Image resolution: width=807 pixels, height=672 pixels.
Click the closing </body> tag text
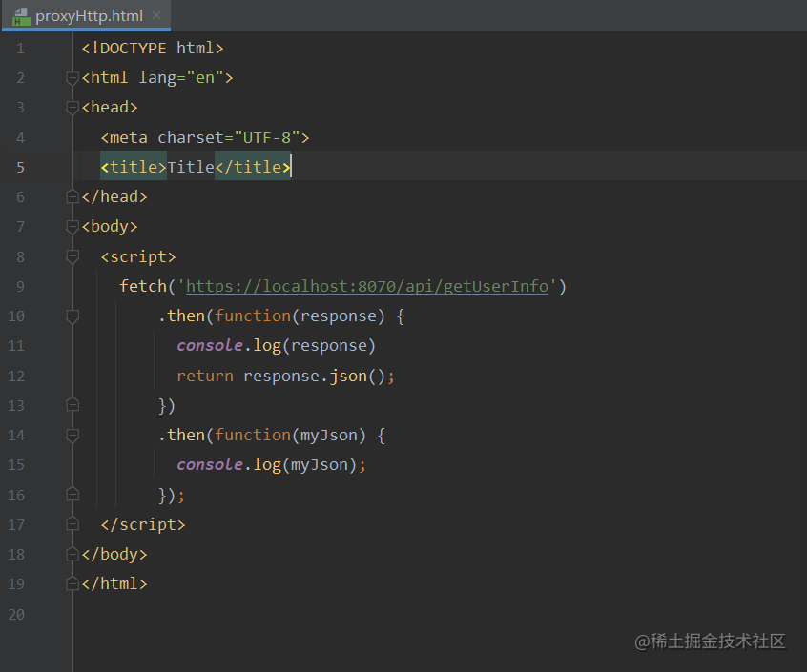pyautogui.click(x=114, y=554)
